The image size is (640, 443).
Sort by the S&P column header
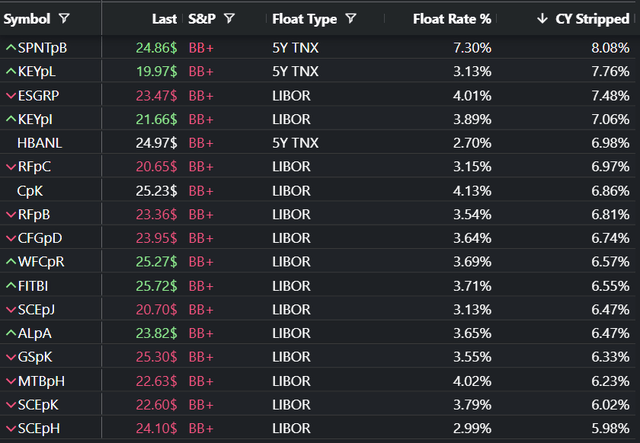pyautogui.click(x=202, y=19)
